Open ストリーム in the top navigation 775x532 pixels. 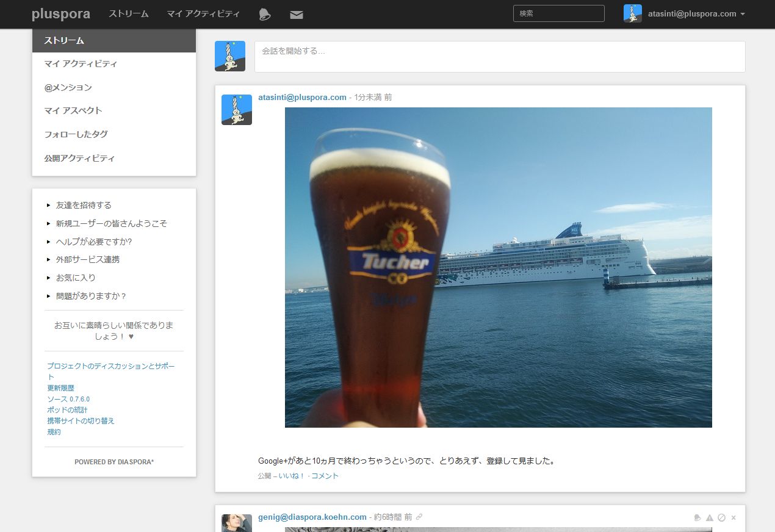coord(129,13)
